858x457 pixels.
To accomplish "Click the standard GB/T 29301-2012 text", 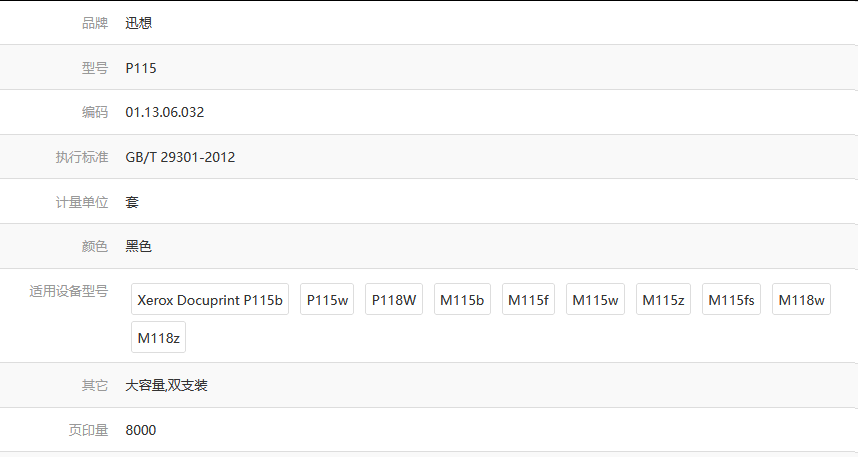I will tap(180, 157).
